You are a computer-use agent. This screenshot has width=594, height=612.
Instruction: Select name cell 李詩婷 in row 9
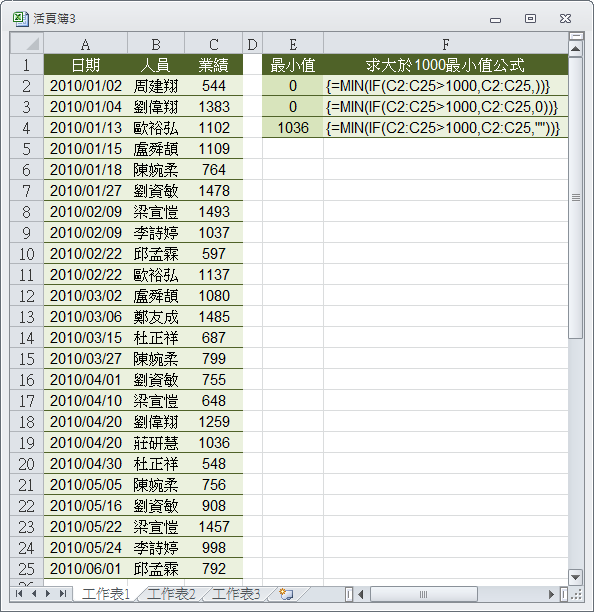[156, 233]
